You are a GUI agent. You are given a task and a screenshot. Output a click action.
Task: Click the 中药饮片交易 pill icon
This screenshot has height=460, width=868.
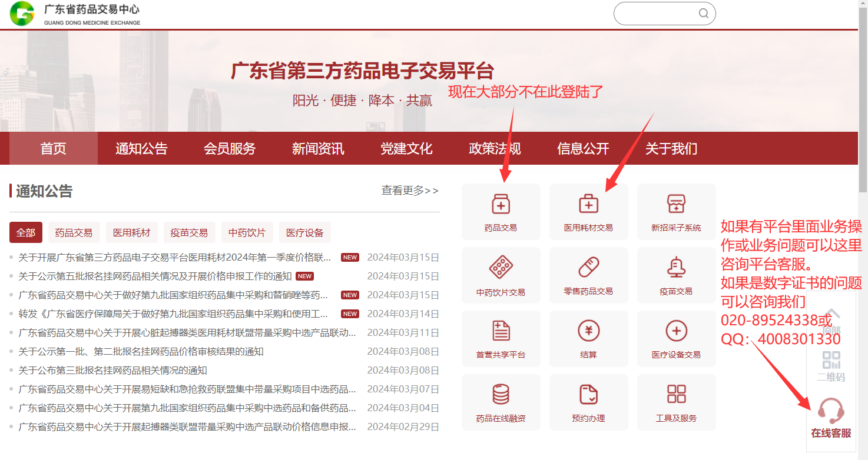point(501,268)
